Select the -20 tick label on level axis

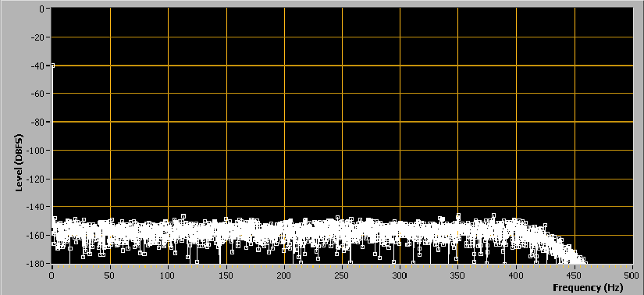(x=38, y=37)
